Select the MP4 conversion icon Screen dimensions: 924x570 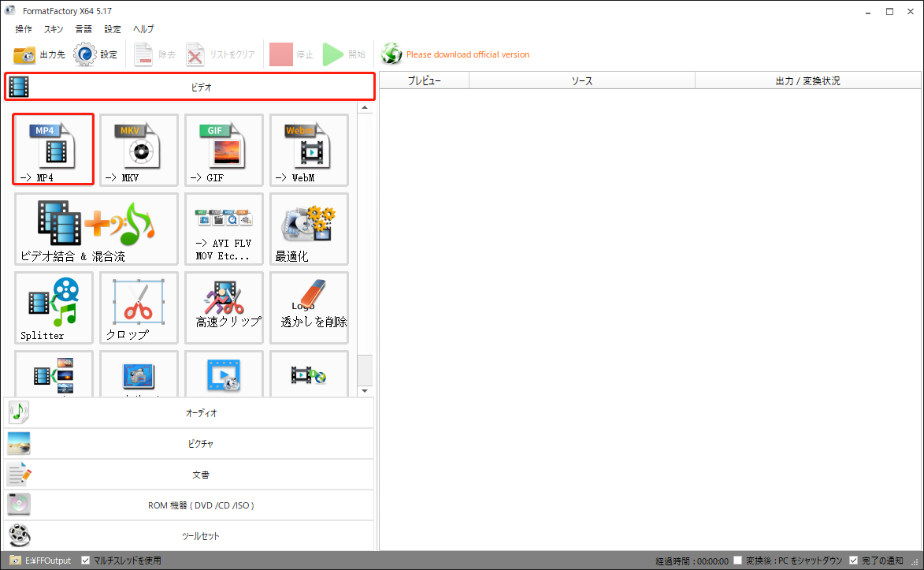53,149
